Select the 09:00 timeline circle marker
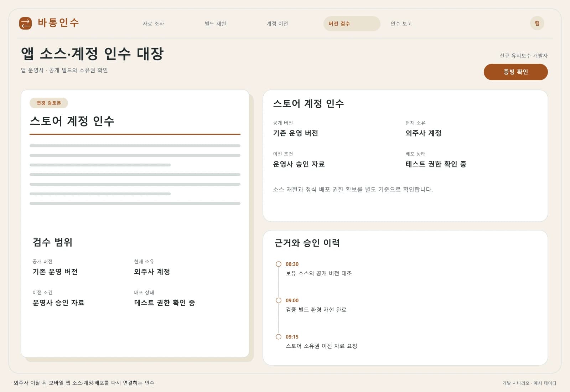The width and height of the screenshot is (570, 392). tap(279, 300)
